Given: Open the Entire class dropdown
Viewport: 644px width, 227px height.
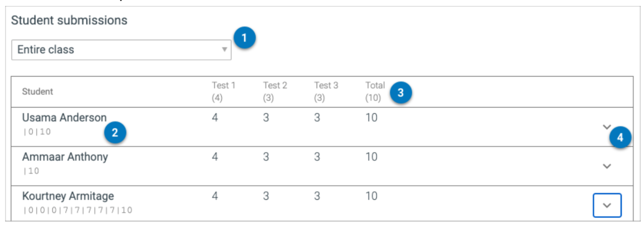Looking at the screenshot, I should 121,50.
